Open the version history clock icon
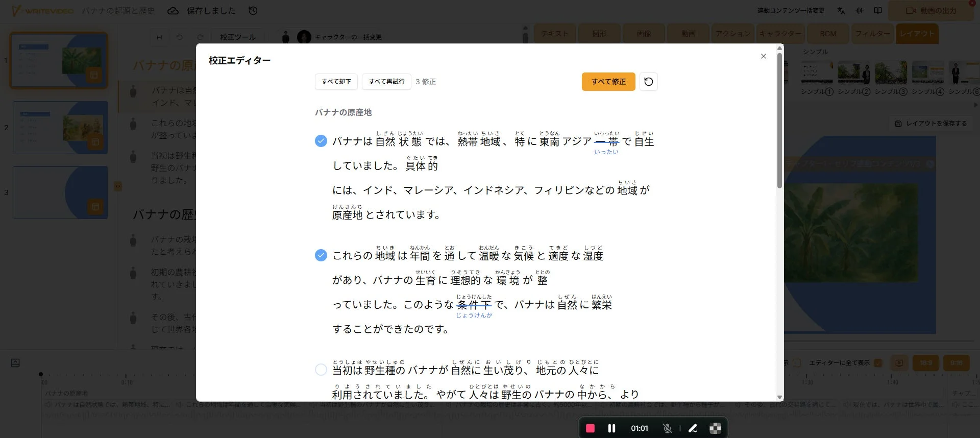Image resolution: width=980 pixels, height=438 pixels. [253, 10]
